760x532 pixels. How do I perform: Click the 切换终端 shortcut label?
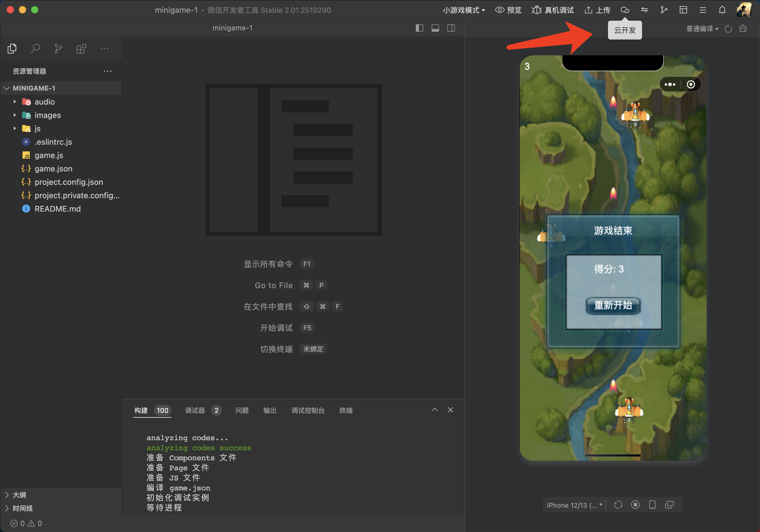[x=276, y=349]
